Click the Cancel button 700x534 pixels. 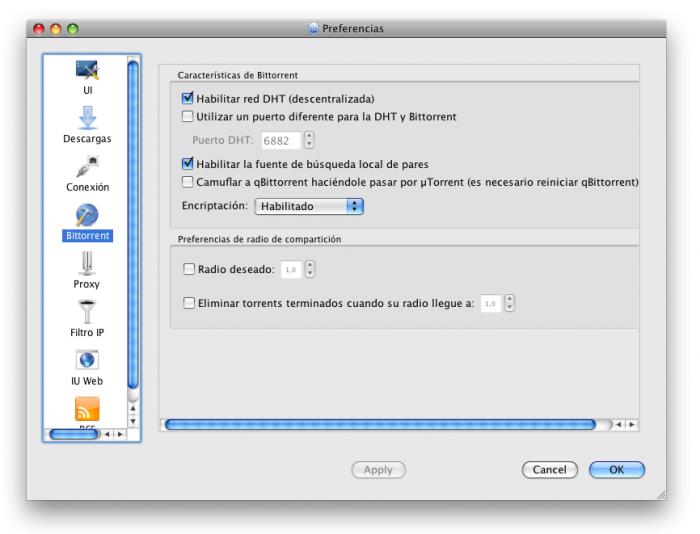[x=550, y=470]
